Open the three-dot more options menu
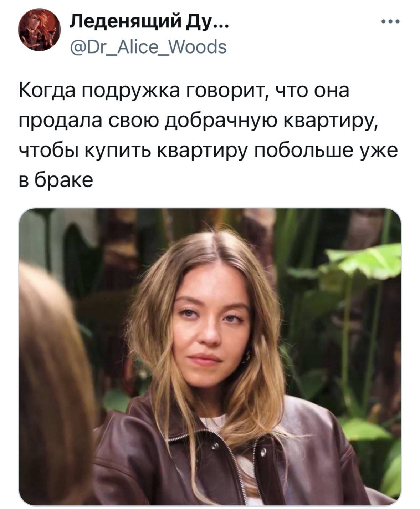Image resolution: width=420 pixels, height=509 pixels. click(390, 22)
